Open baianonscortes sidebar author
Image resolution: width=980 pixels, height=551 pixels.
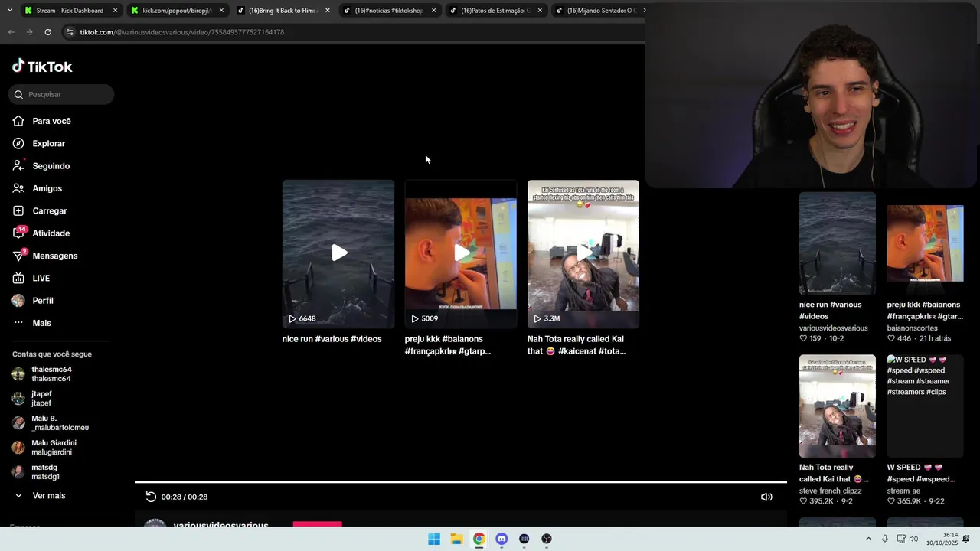(912, 328)
